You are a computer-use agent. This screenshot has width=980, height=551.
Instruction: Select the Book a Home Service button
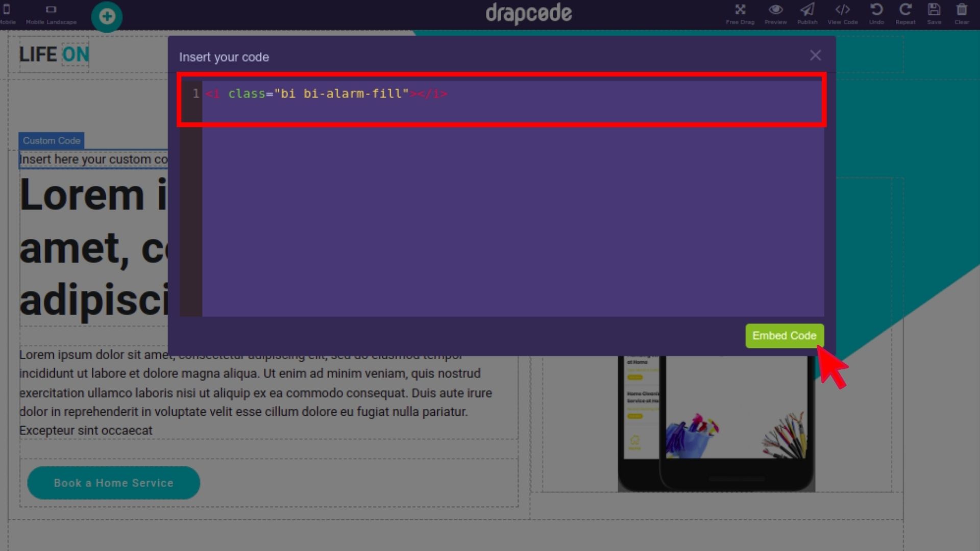pos(114,482)
